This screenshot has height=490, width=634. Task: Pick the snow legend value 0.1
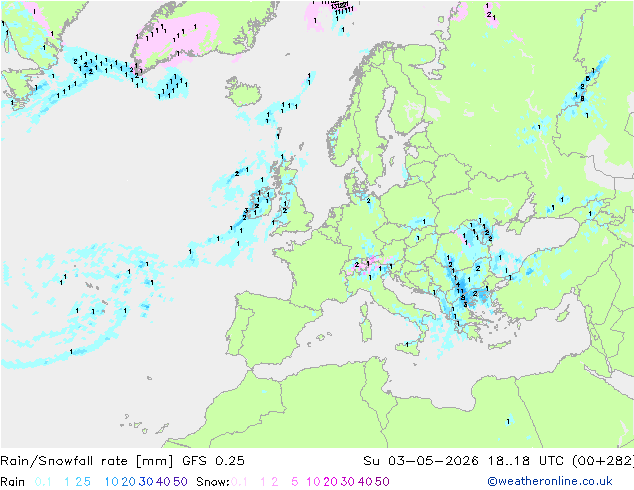tap(239, 482)
